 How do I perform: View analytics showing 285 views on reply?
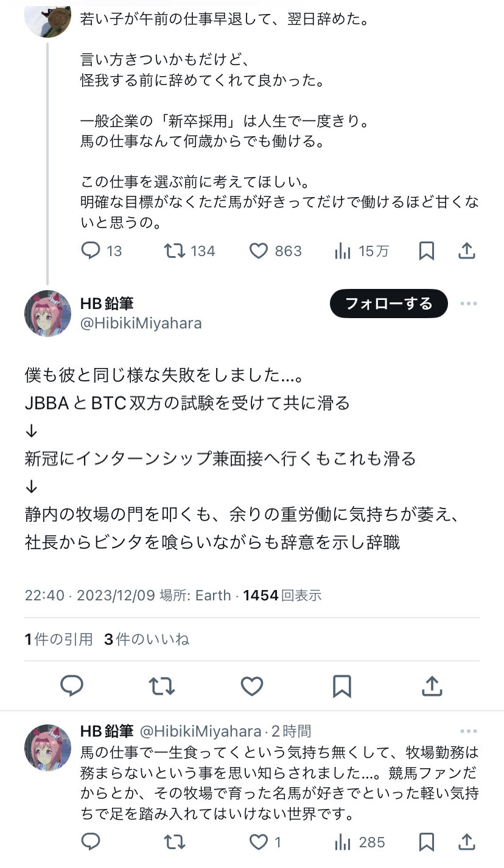click(343, 842)
